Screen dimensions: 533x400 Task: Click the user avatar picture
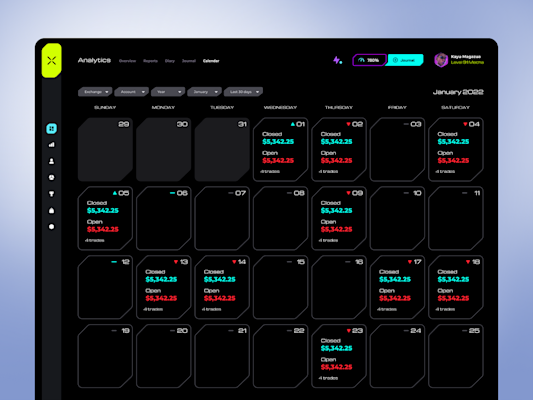point(441,60)
